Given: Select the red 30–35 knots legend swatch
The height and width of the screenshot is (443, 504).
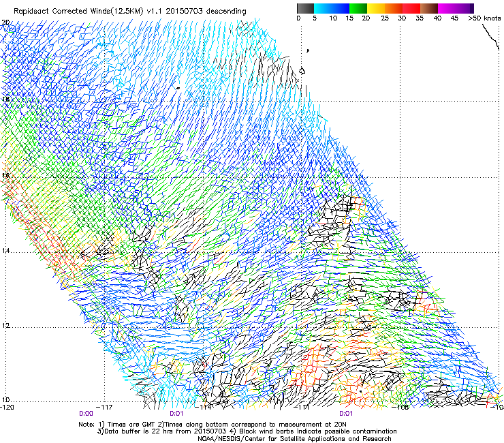Looking at the screenshot, I should point(411,8).
